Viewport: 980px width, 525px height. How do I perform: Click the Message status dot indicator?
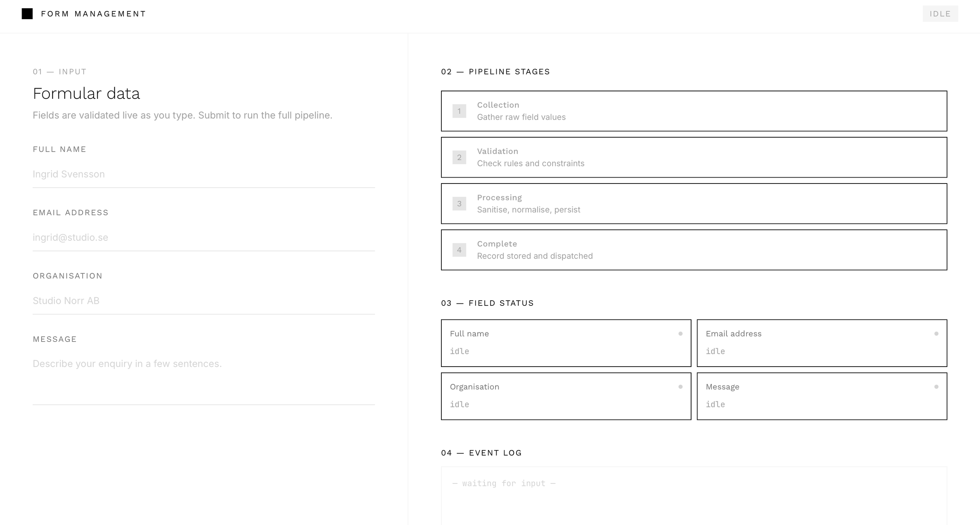[936, 387]
